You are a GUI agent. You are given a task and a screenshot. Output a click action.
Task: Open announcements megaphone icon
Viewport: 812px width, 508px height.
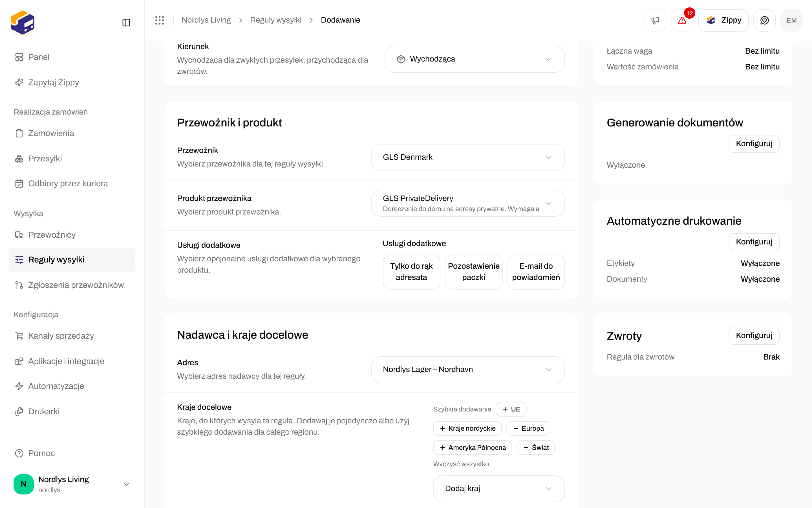click(x=655, y=20)
